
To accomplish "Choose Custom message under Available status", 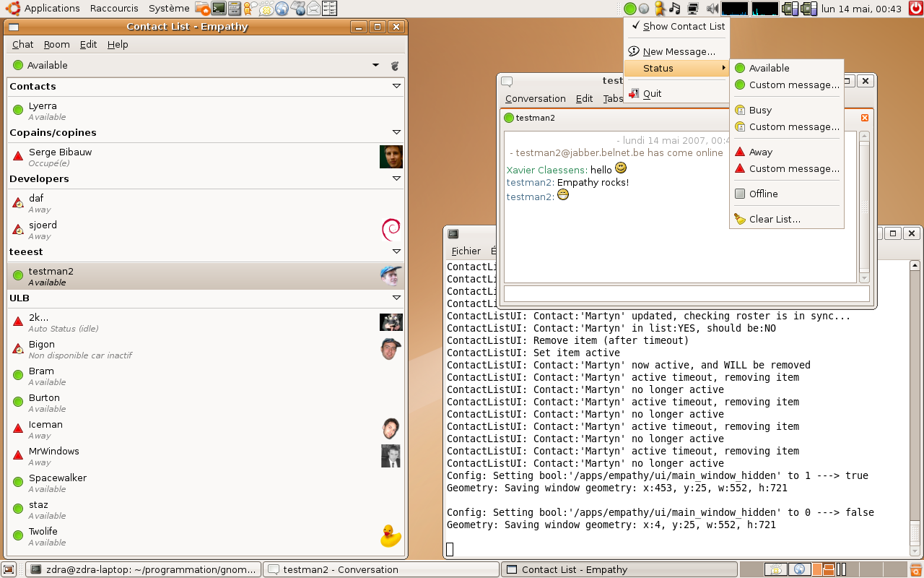I will tap(786, 85).
